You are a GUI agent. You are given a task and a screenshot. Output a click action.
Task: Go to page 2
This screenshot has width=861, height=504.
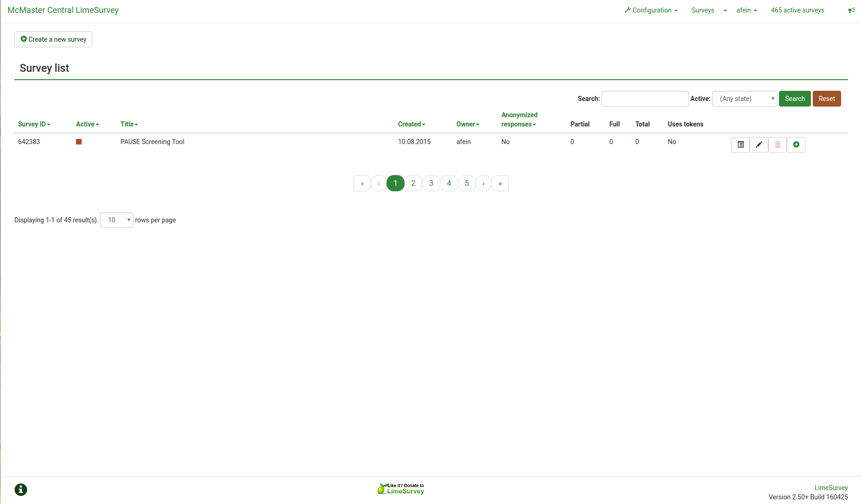pos(413,183)
